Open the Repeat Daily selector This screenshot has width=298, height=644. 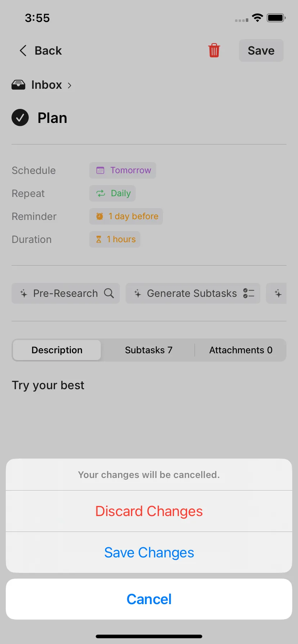tap(113, 193)
